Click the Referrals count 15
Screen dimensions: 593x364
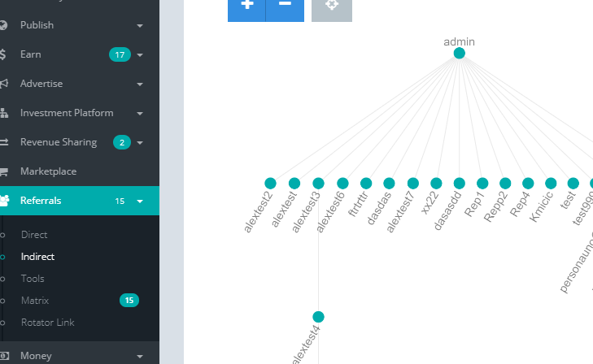pyautogui.click(x=120, y=201)
